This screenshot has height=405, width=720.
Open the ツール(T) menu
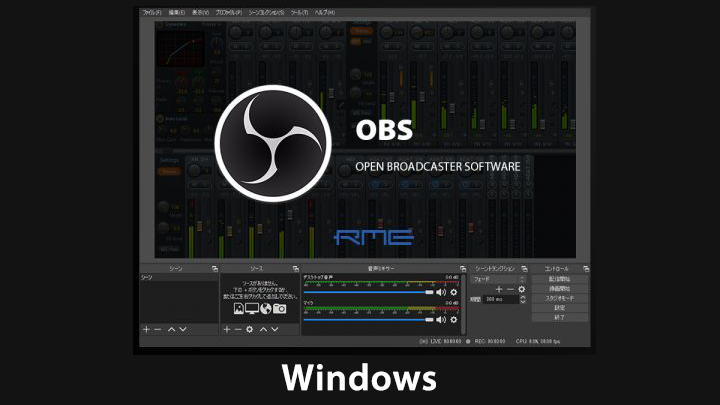(299, 13)
